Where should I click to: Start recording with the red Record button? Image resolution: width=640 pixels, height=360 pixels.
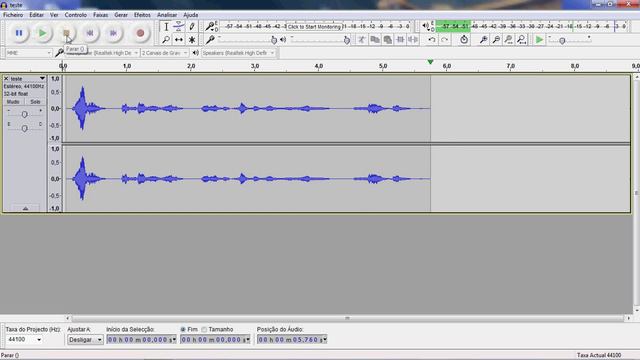tap(140, 33)
